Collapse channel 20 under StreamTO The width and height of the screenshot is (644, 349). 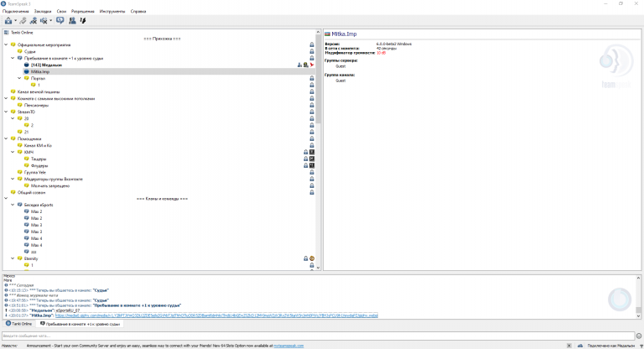[x=13, y=118]
